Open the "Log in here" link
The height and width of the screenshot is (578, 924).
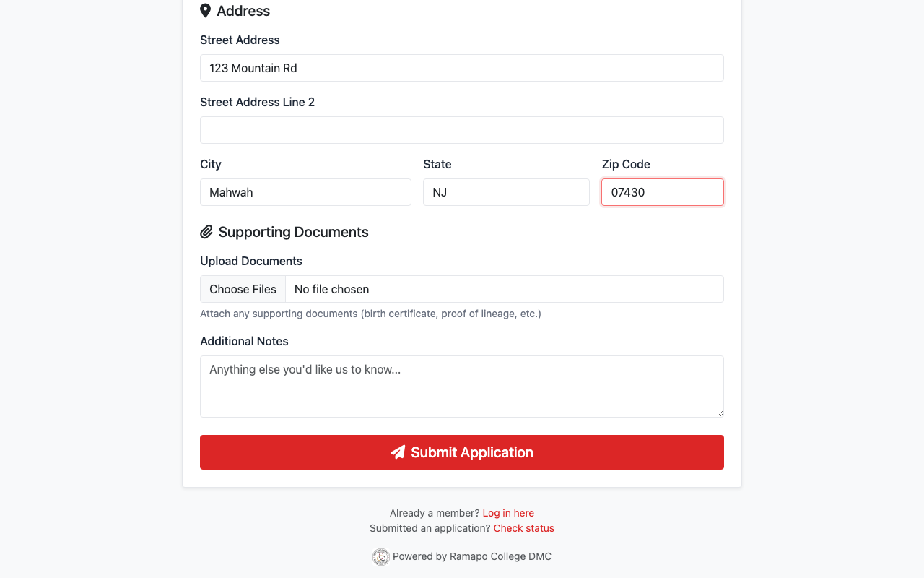coord(508,513)
